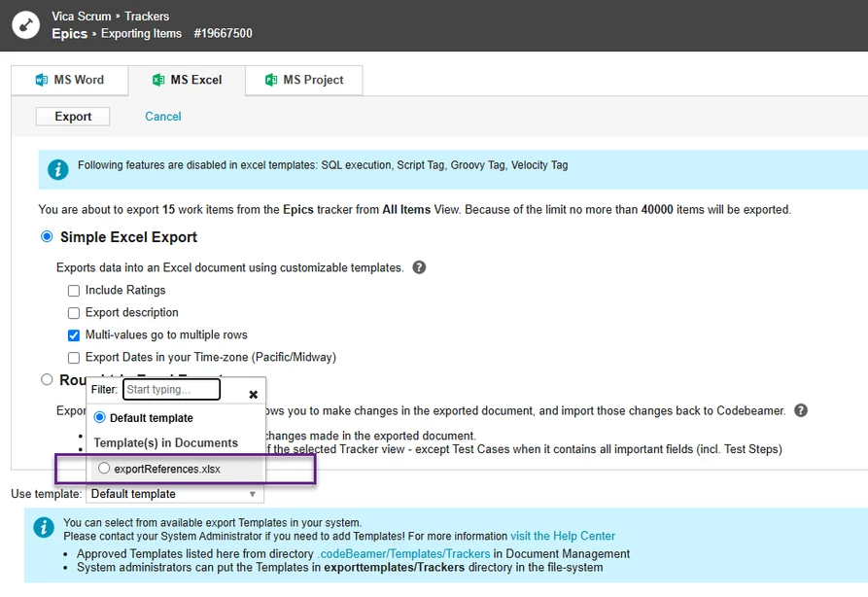Click the template Filter text field
Viewport: 868px width, 597px height.
pyautogui.click(x=171, y=389)
